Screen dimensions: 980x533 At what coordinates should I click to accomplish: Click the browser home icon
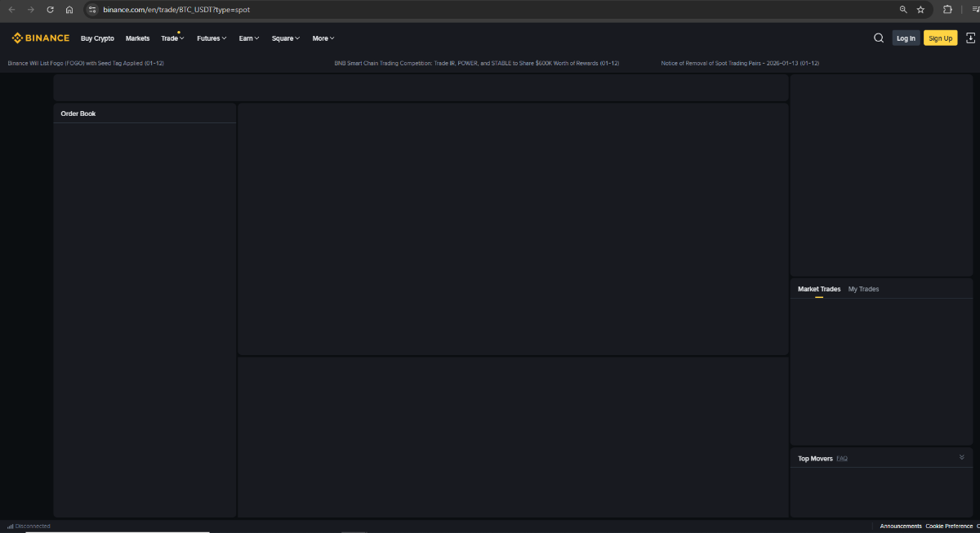(69, 10)
